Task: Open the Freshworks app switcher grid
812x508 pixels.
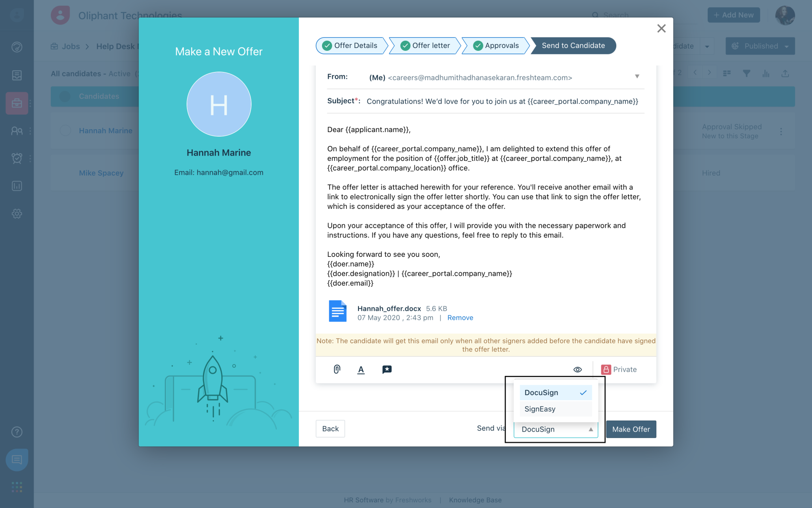Action: [x=17, y=487]
